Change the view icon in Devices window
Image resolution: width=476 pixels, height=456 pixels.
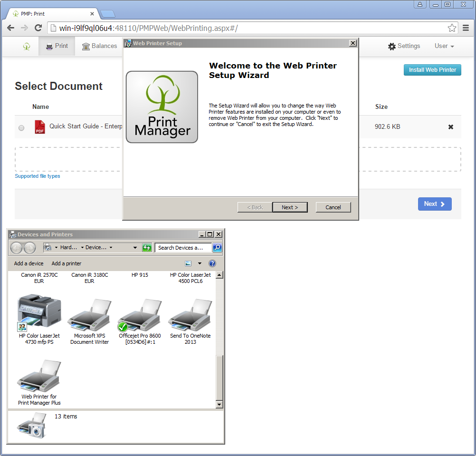pos(188,263)
